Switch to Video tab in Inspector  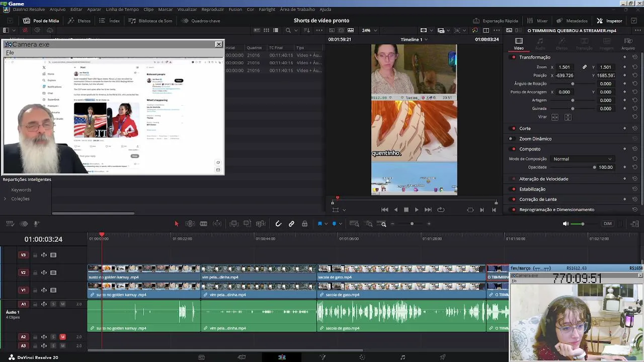coord(519,44)
